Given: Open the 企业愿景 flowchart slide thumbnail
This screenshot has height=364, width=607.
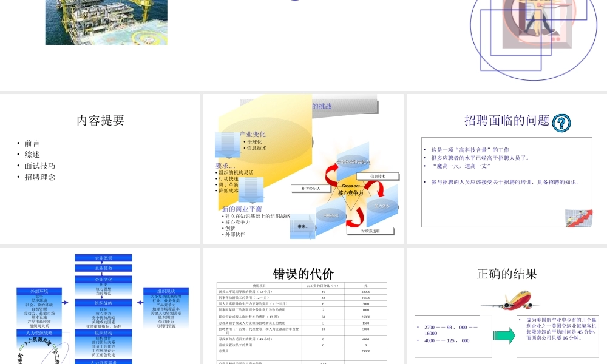Looking at the screenshot, I should click(100, 306).
